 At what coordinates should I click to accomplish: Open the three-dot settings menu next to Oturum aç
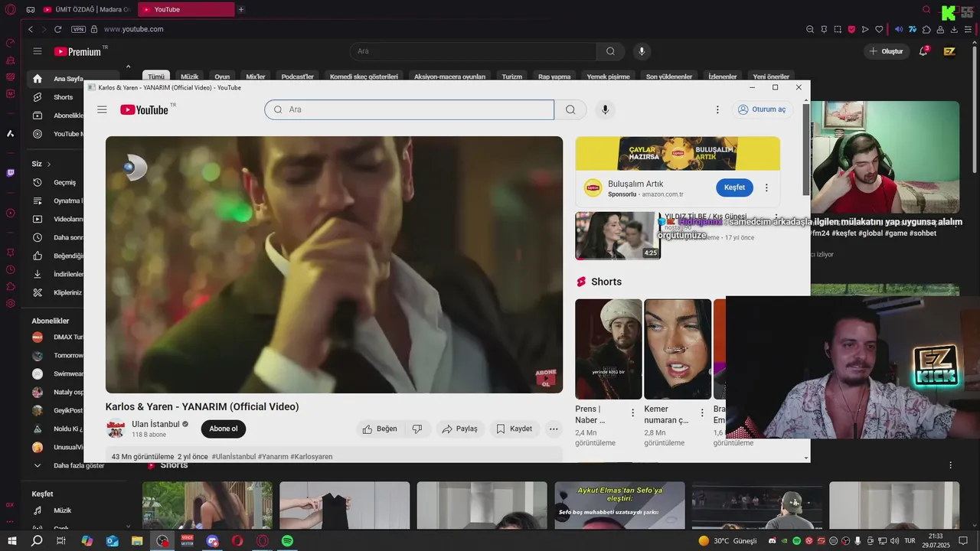[717, 109]
